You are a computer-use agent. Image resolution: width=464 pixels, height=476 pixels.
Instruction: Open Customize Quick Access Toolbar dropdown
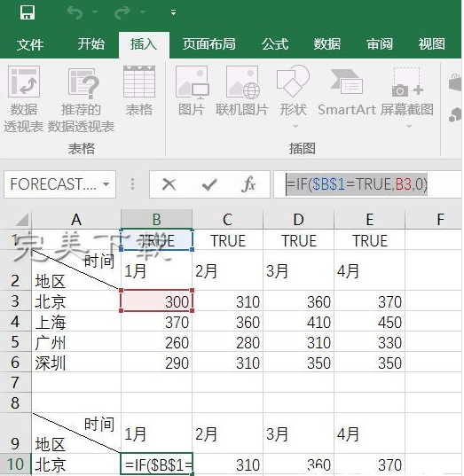pyautogui.click(x=173, y=12)
